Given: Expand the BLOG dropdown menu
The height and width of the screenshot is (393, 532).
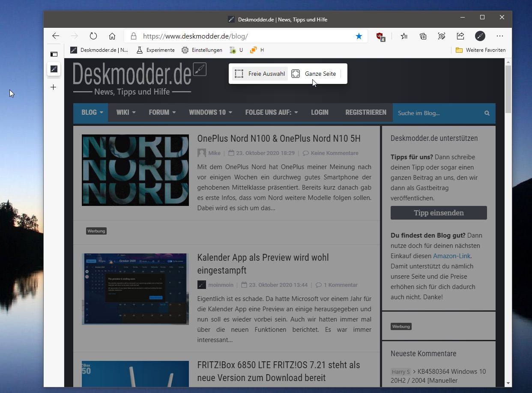Looking at the screenshot, I should pyautogui.click(x=93, y=113).
